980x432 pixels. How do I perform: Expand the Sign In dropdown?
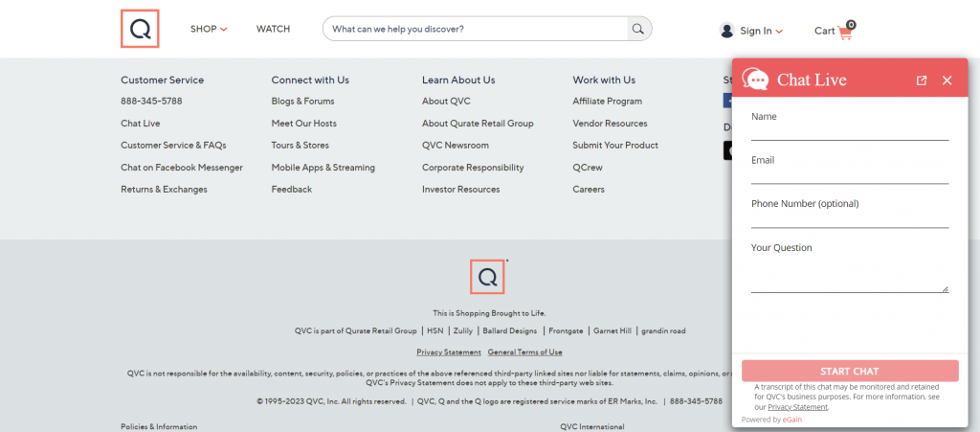[761, 31]
